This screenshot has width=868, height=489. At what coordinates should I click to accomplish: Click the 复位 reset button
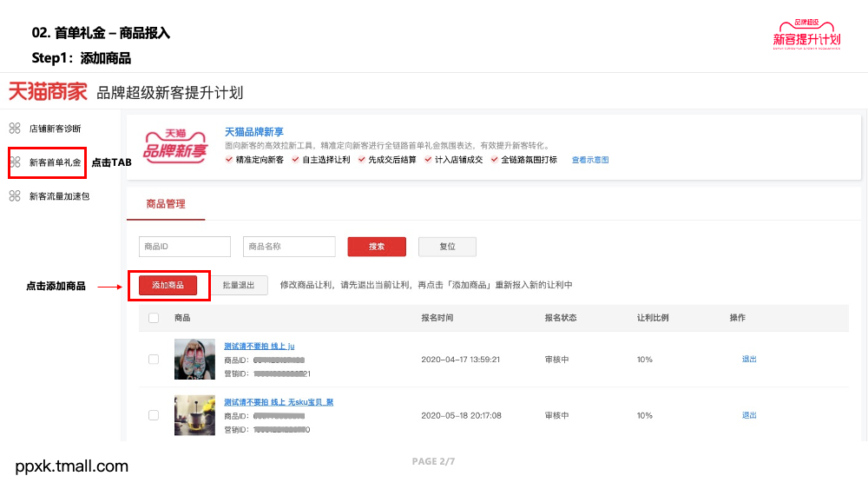click(x=447, y=247)
